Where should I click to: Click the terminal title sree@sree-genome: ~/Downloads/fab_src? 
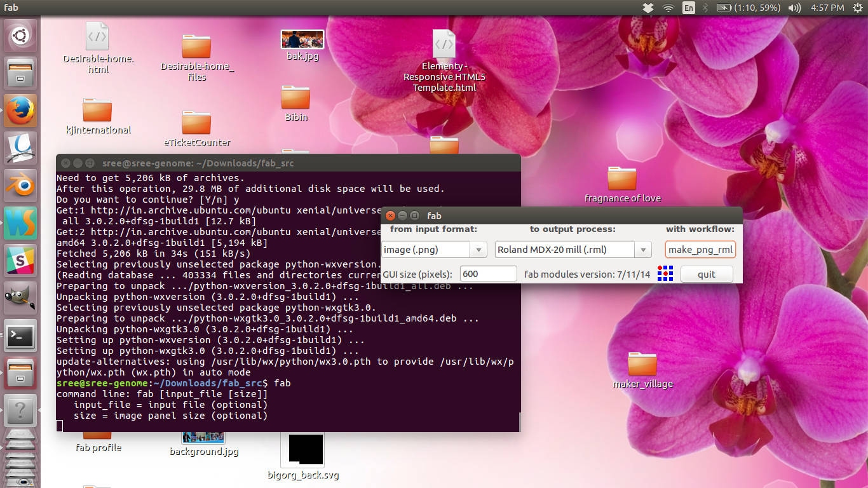[198, 163]
